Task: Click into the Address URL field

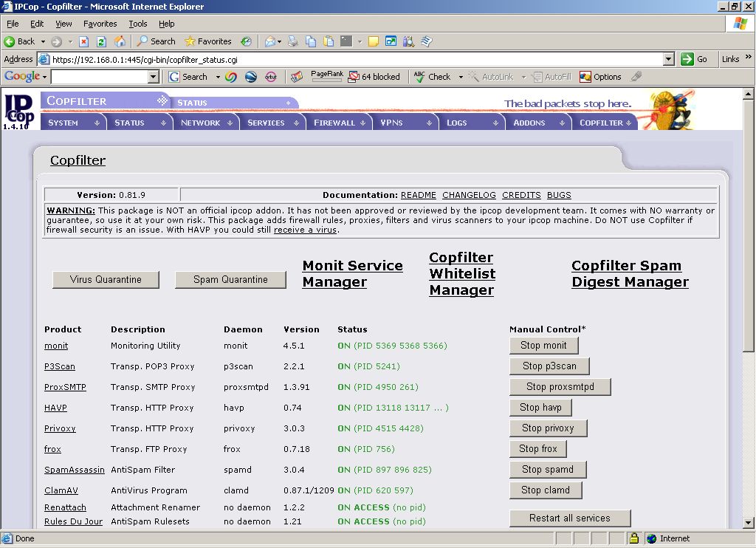Action: pyautogui.click(x=356, y=59)
